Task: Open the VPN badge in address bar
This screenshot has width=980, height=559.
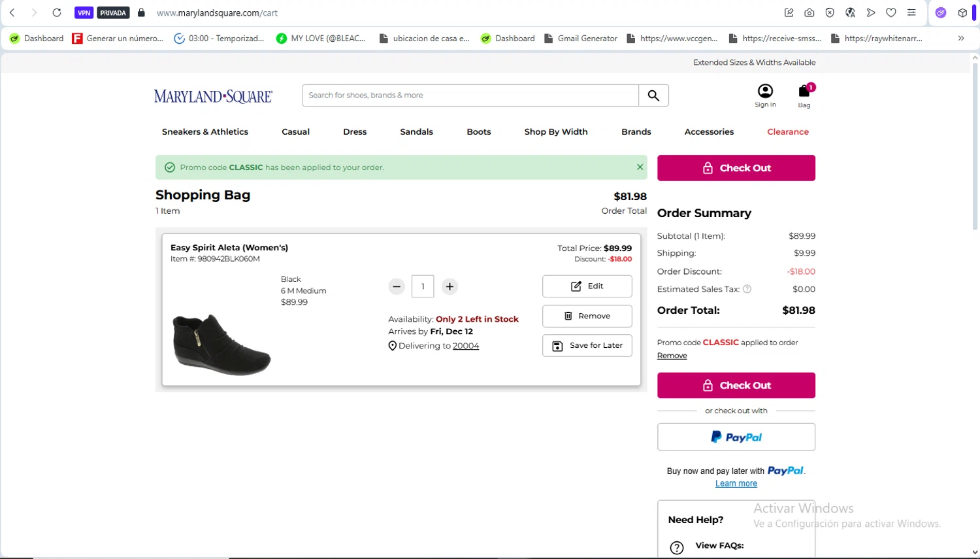Action: tap(84, 12)
